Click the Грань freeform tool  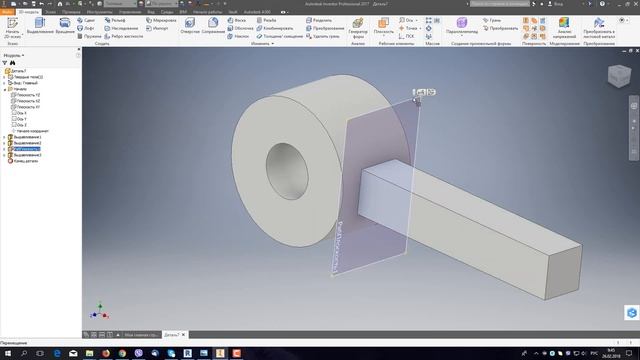click(x=492, y=20)
